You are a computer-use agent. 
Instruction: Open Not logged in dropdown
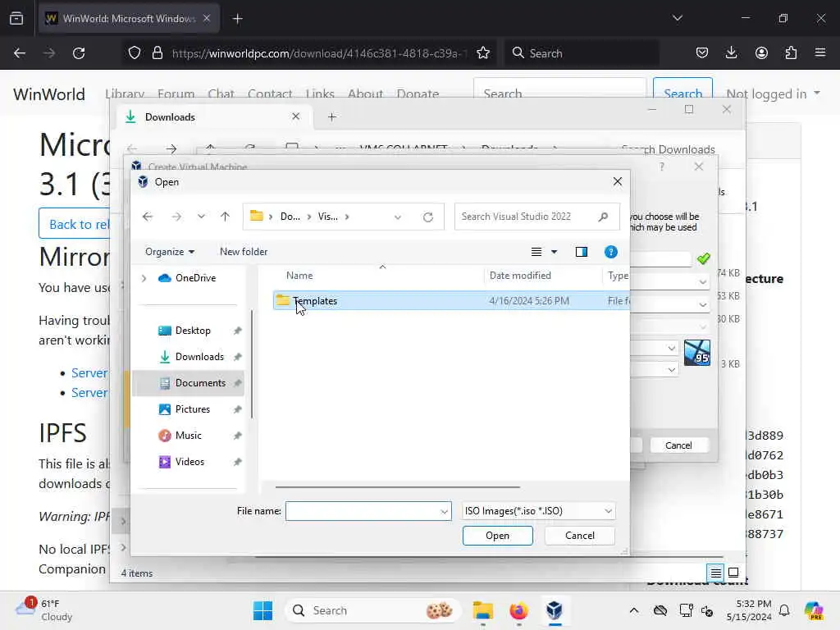tap(773, 94)
